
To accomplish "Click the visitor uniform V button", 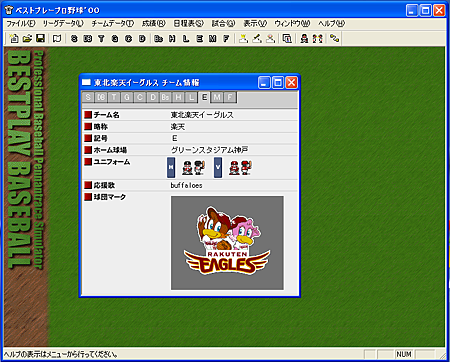I will pyautogui.click(x=218, y=167).
